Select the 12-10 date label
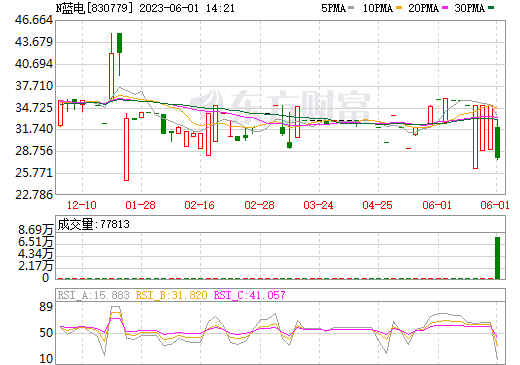The height and width of the screenshot is (365, 520). click(82, 205)
